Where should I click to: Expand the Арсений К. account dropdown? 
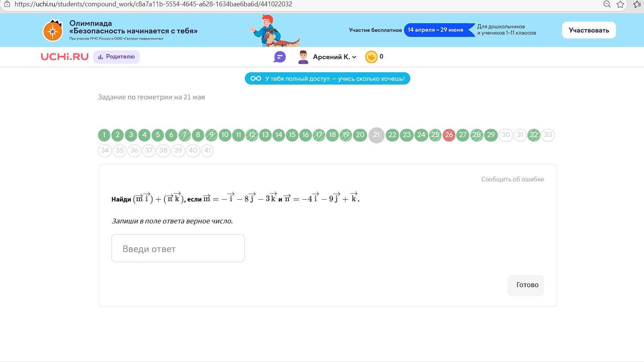pos(334,57)
